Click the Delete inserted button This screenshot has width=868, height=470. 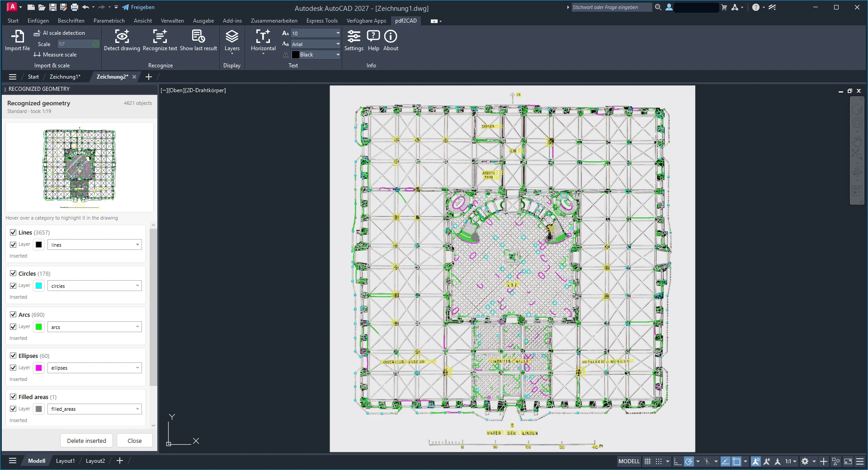pos(86,441)
